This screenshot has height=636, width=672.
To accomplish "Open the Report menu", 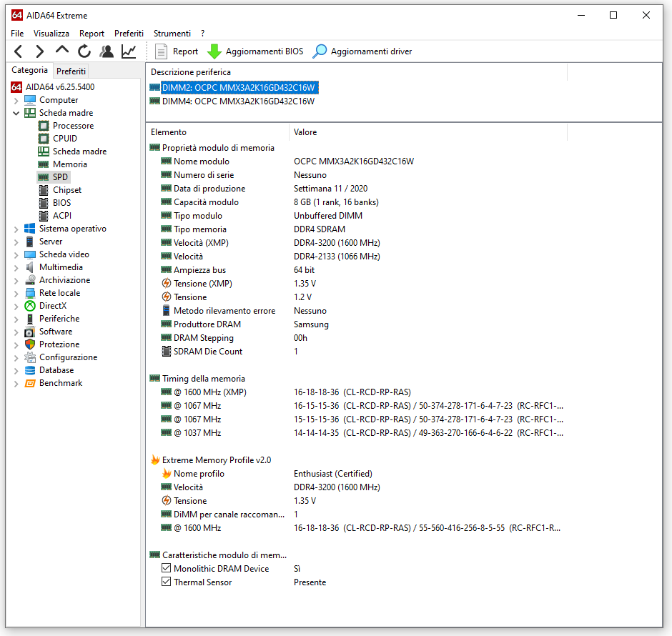I will tap(92, 34).
